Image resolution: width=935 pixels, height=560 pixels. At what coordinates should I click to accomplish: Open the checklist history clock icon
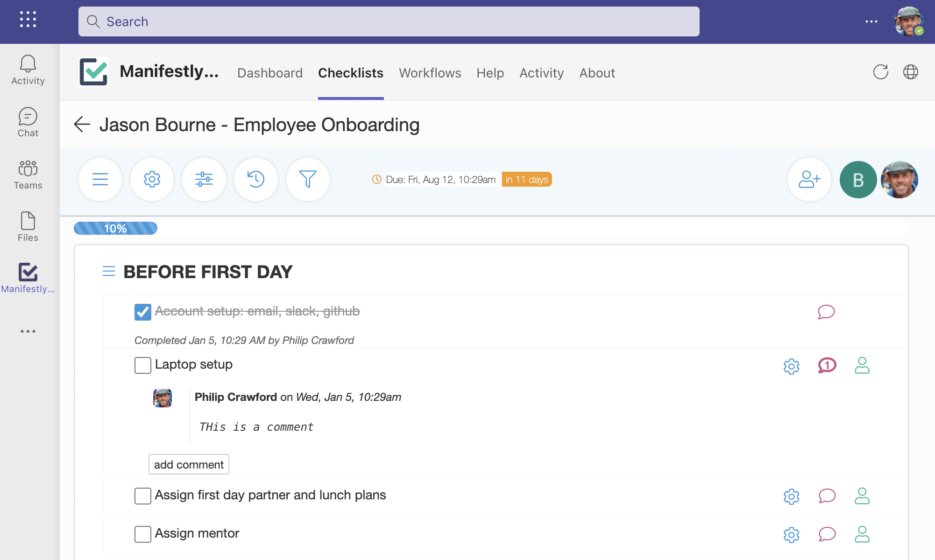click(256, 179)
